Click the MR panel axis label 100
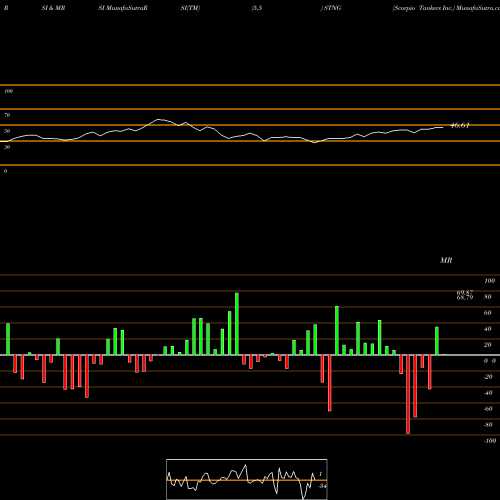 pyautogui.click(x=489, y=281)
